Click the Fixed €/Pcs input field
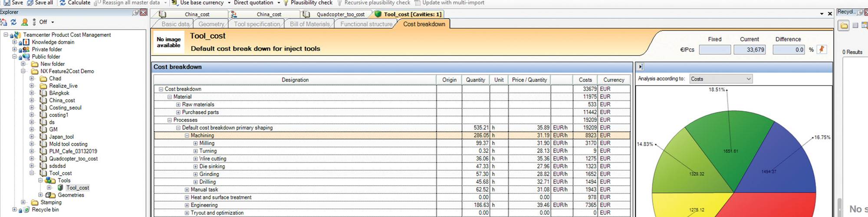The width and height of the screenshot is (868, 217). point(715,50)
